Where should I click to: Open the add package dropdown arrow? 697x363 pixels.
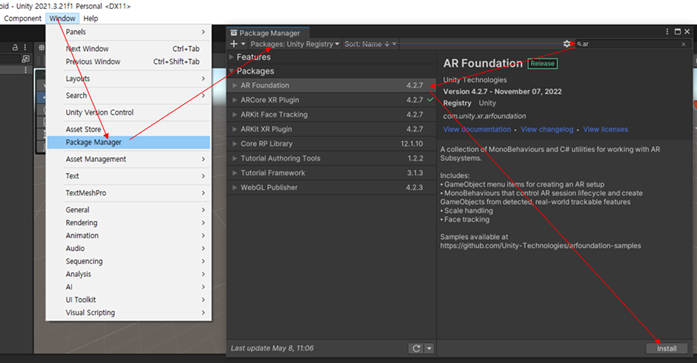click(243, 44)
